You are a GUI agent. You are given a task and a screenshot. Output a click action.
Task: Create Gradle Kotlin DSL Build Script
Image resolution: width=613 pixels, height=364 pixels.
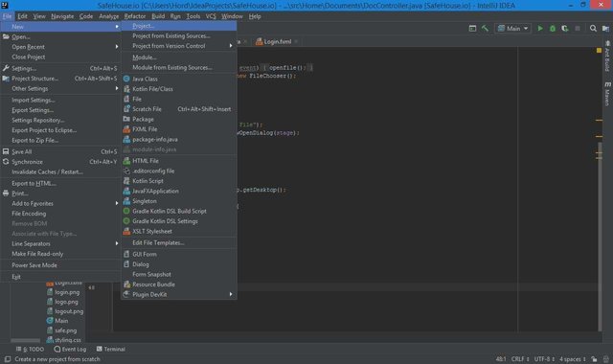pos(179,211)
